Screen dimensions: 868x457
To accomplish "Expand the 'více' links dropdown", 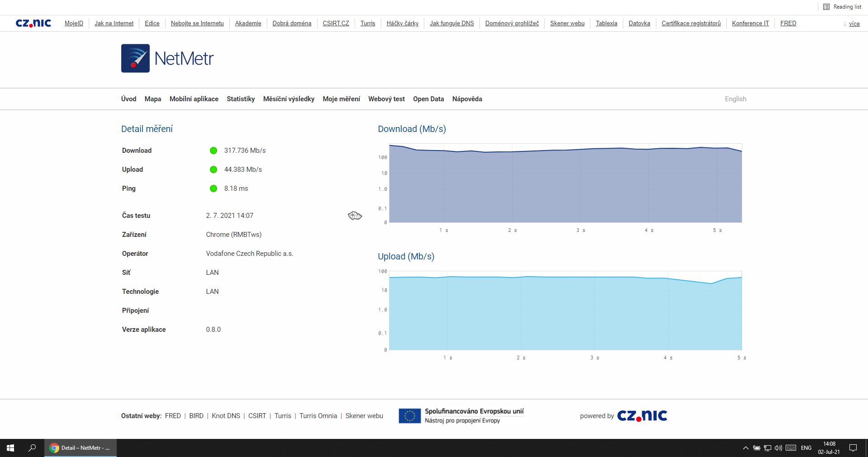I will click(854, 24).
